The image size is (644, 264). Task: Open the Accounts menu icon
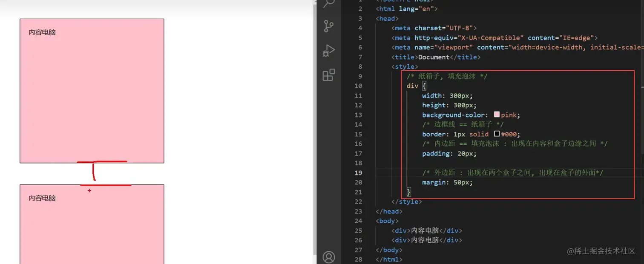coord(328,257)
